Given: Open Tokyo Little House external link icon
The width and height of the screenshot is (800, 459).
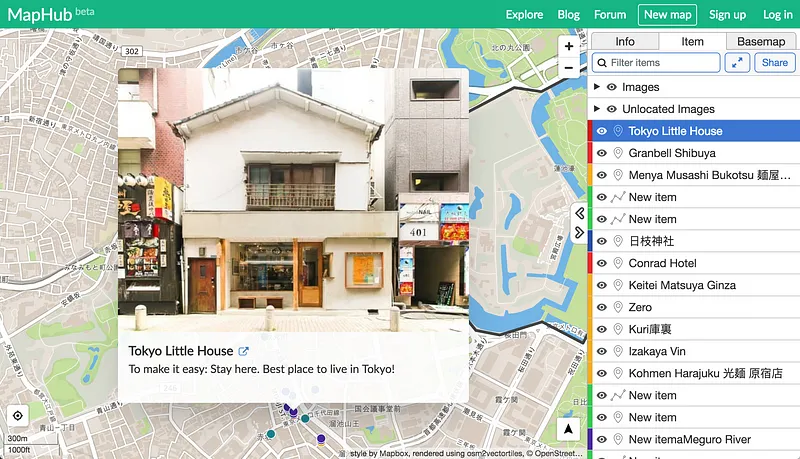Looking at the screenshot, I should pyautogui.click(x=244, y=351).
